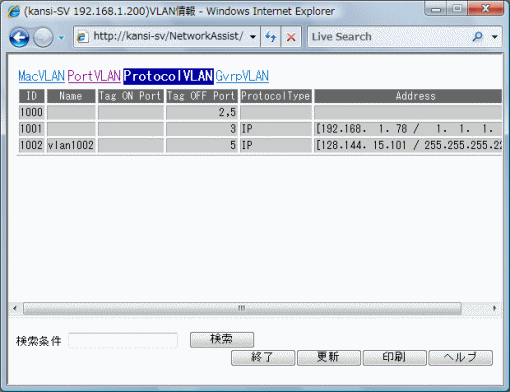Viewport: 510px width, 392px height.
Task: Click the ヘルプ help button
Action: [x=460, y=358]
